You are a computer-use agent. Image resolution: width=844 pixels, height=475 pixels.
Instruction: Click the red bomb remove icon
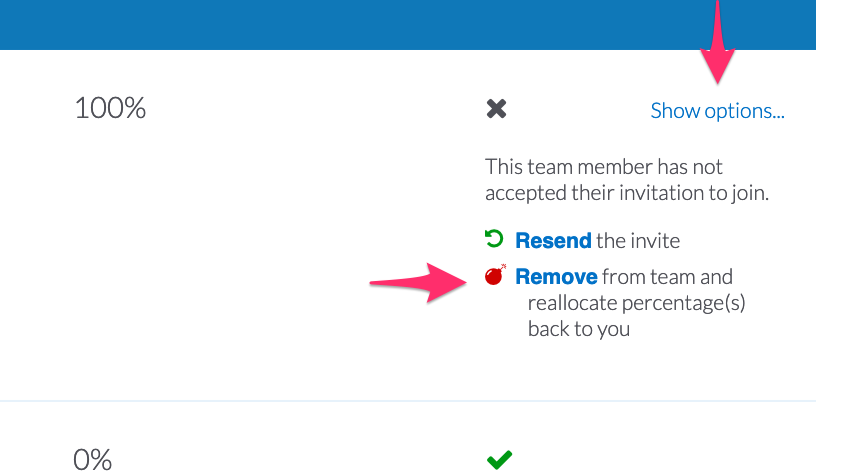coord(495,276)
